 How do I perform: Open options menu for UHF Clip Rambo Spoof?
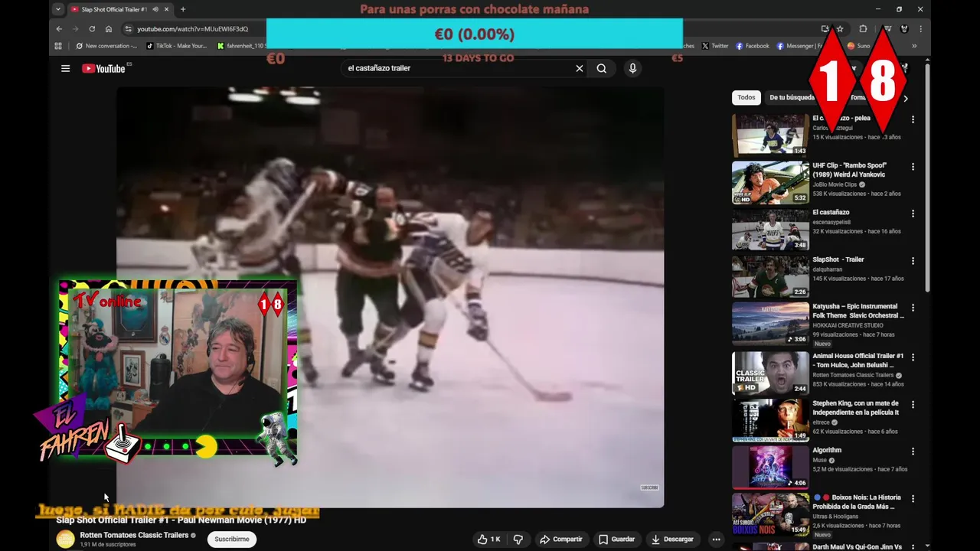click(913, 166)
